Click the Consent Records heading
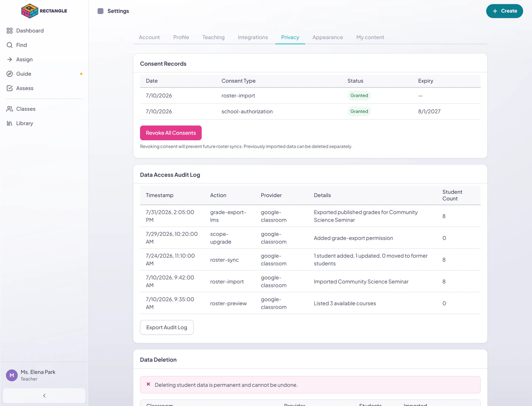The height and width of the screenshot is (406, 532). click(163, 64)
